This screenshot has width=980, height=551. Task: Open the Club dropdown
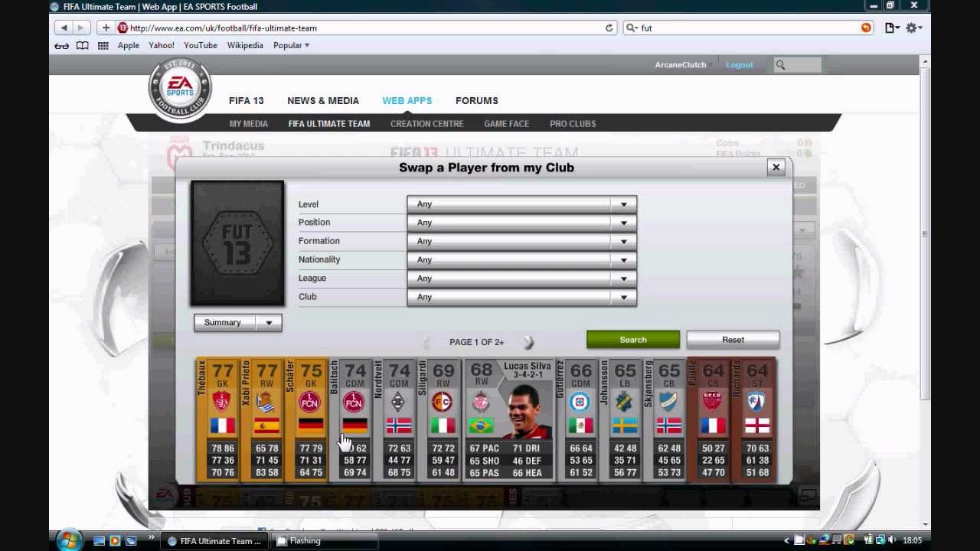(521, 297)
